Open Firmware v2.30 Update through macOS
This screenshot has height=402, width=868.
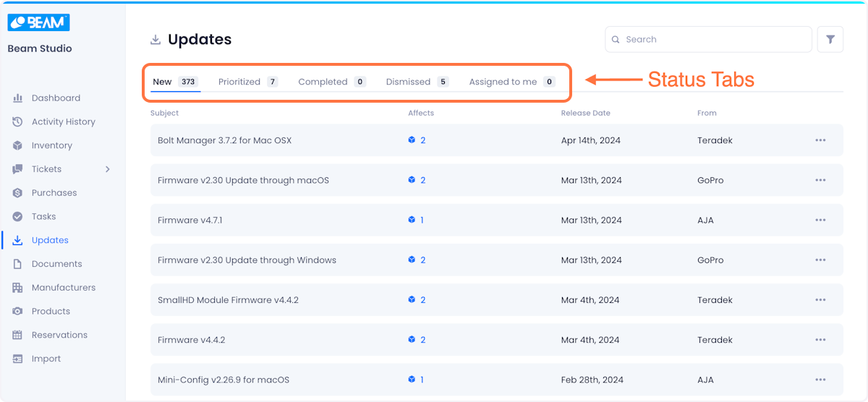click(x=243, y=180)
